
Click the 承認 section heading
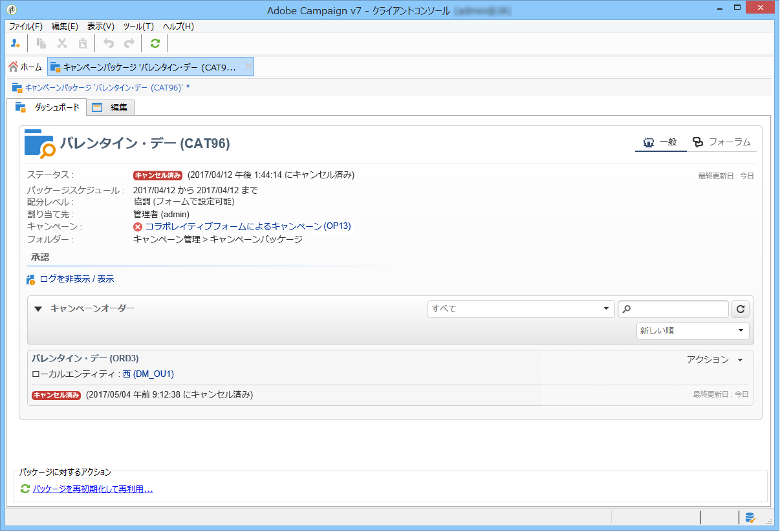(40, 257)
